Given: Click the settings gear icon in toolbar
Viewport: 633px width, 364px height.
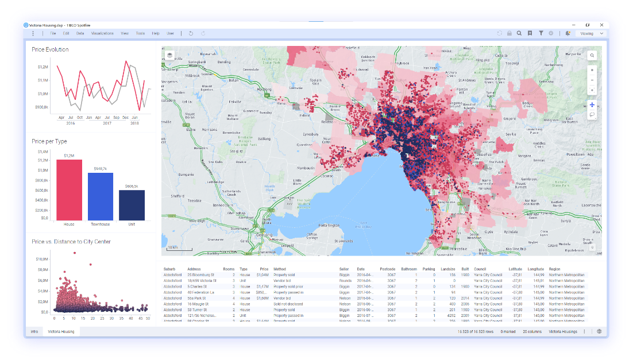Looking at the screenshot, I should pyautogui.click(x=551, y=33).
